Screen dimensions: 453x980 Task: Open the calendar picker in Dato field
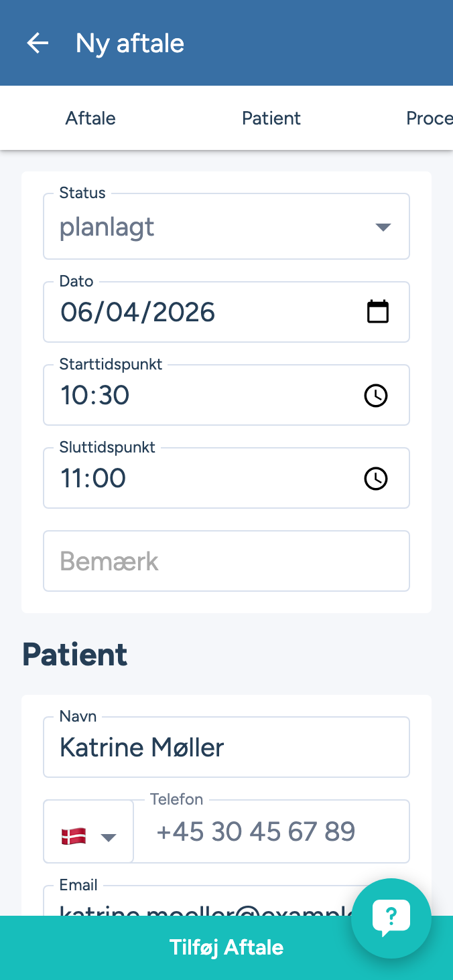point(378,312)
